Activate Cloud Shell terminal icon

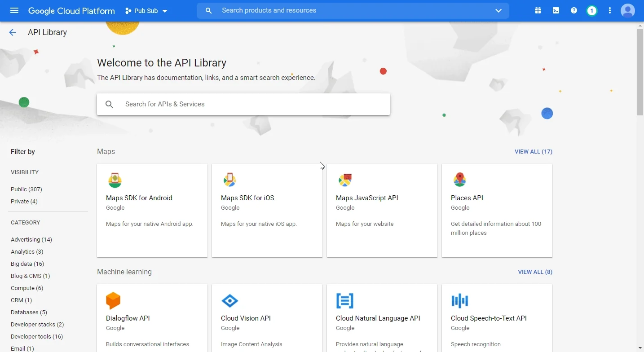tap(556, 10)
